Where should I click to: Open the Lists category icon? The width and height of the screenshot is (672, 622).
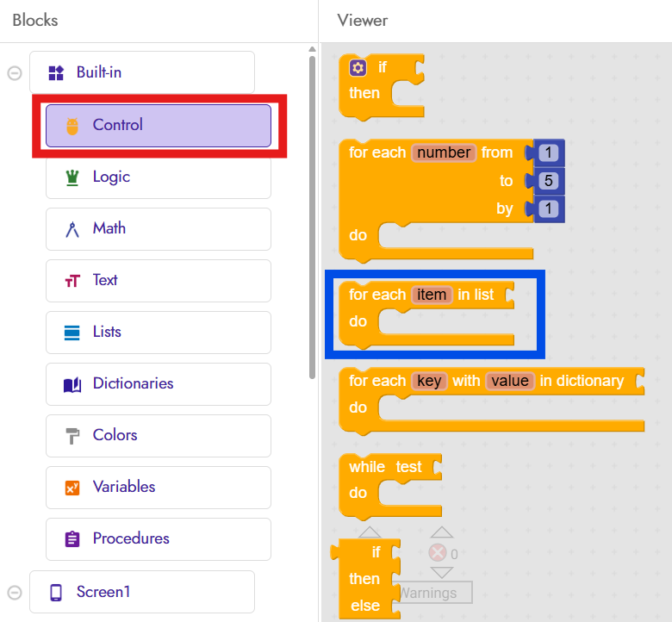pos(72,333)
